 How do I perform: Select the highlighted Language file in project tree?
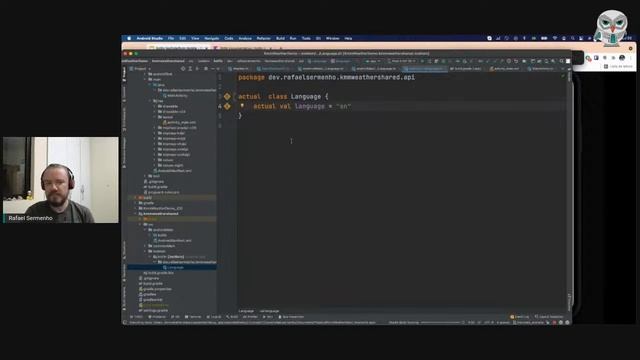pos(172,268)
